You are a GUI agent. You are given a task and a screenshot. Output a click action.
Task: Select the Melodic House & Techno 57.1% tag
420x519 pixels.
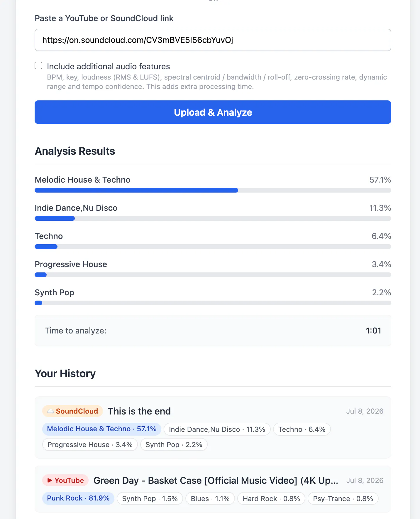click(102, 429)
